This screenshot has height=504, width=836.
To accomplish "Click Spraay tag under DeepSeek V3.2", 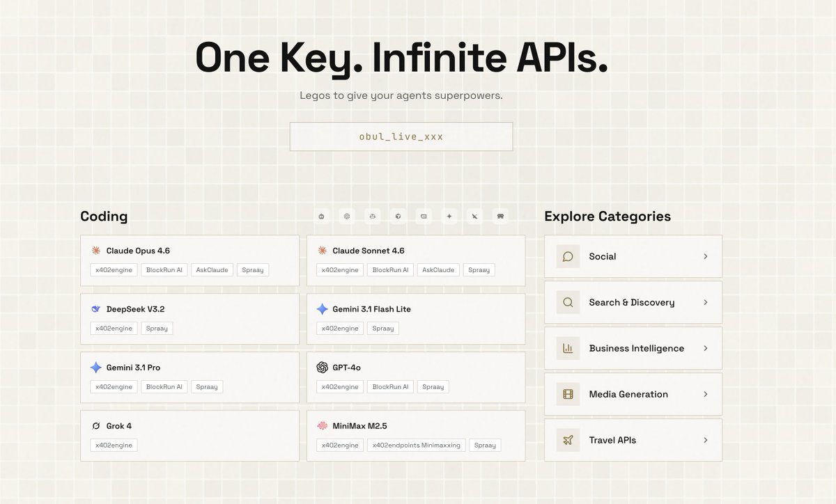I will tap(157, 329).
